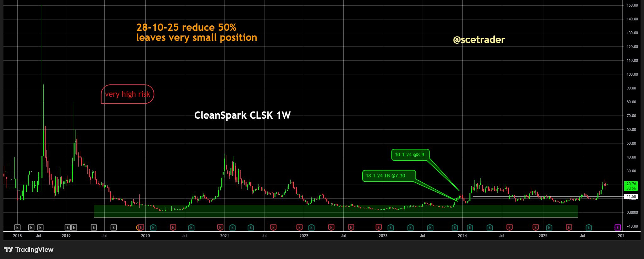Select the last green earnings marker after Jul 2025
Viewport: 644px width, 259px height.
coord(589,227)
